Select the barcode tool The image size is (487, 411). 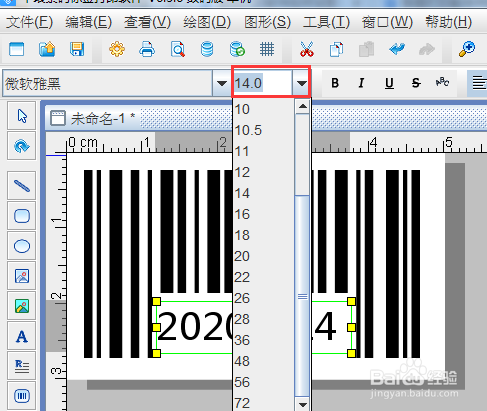pos(22,396)
